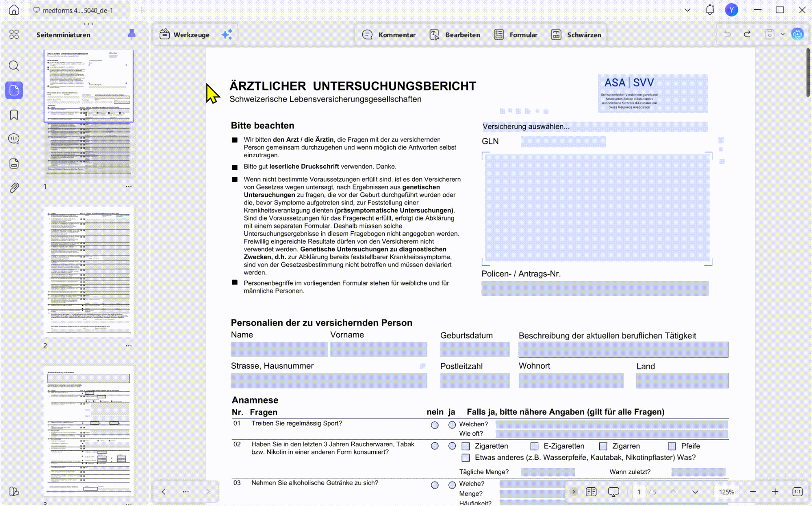The height and width of the screenshot is (506, 812).
Task: Switch to the Kommentar tab
Action: (389, 34)
